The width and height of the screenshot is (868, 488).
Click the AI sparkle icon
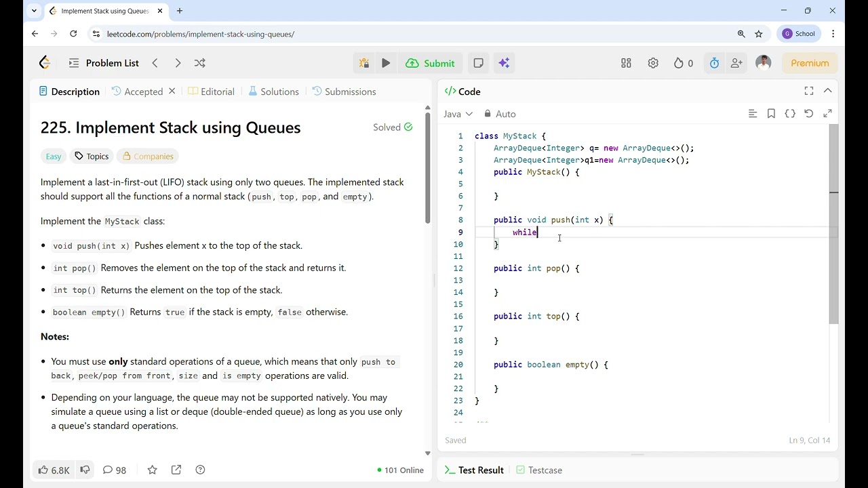coord(504,63)
